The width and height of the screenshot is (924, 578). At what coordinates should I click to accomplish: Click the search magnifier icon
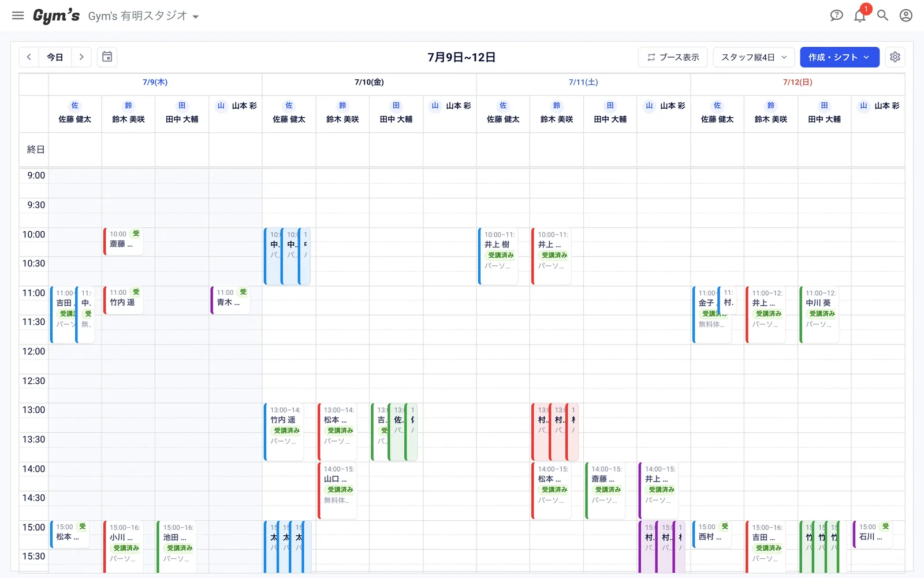coord(882,16)
